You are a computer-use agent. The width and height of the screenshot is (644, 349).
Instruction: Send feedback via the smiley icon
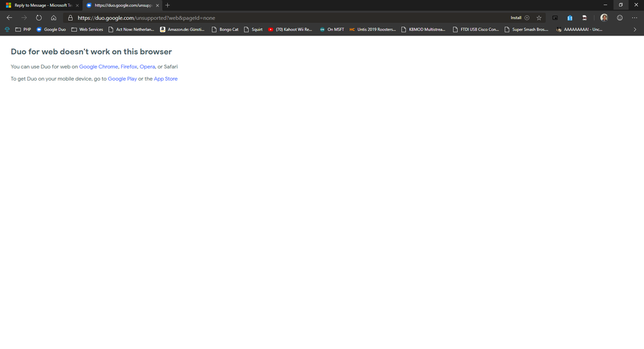pyautogui.click(x=620, y=17)
